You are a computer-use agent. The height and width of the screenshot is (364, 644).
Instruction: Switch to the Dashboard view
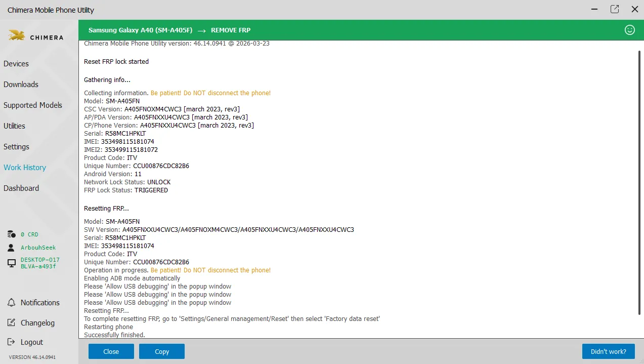(x=21, y=188)
